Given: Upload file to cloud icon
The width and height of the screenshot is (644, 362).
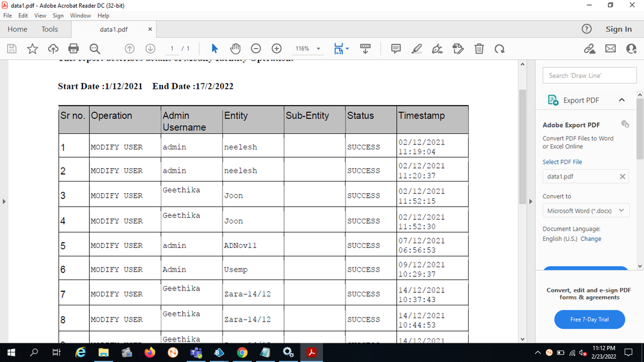Looking at the screenshot, I should coord(53,49).
